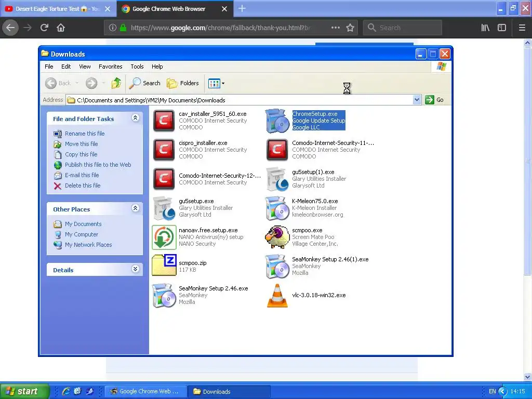Select the nanoav.free.setup.exe icon
This screenshot has height=399, width=532.
click(x=164, y=237)
